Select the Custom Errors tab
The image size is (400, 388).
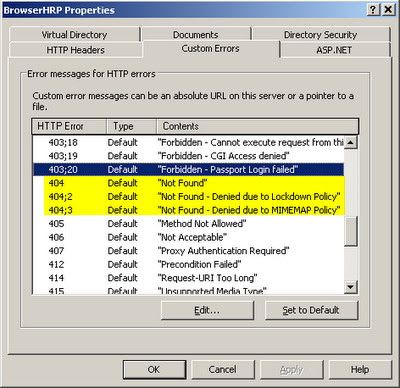click(x=211, y=49)
